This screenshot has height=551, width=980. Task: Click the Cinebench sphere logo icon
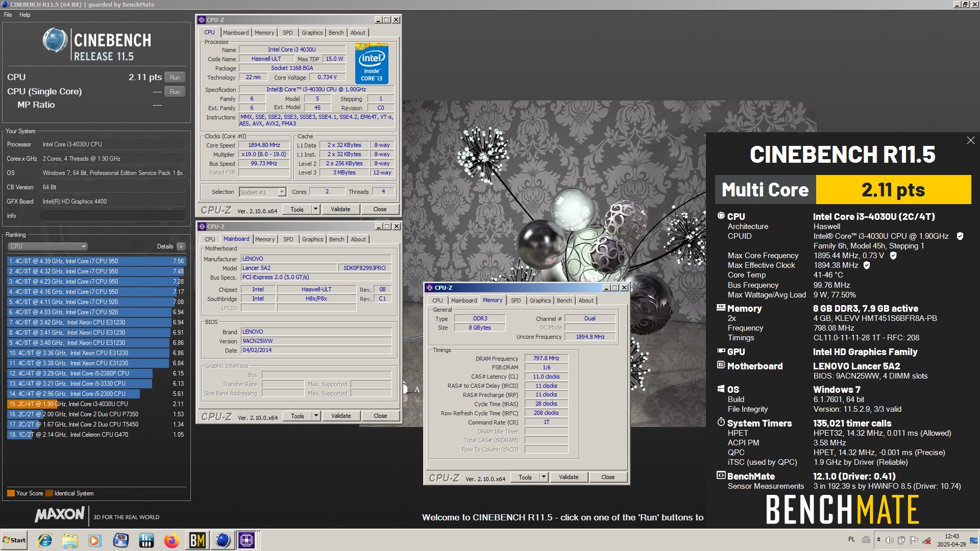click(55, 41)
